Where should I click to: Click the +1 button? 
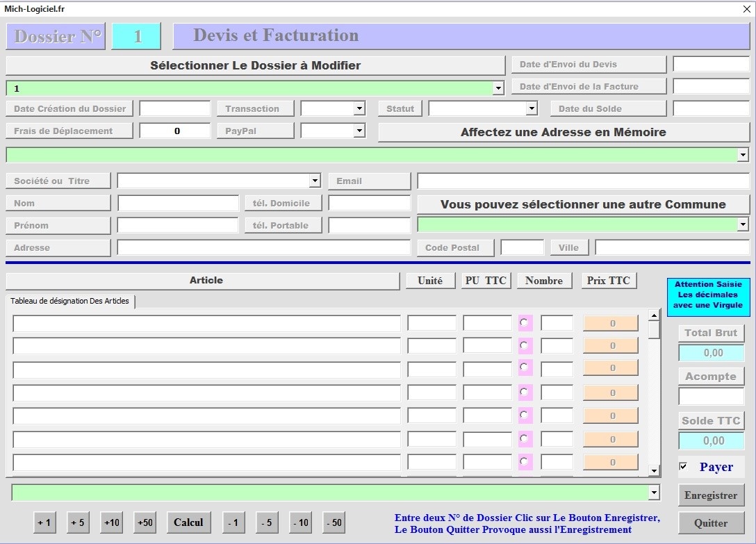[x=44, y=522]
